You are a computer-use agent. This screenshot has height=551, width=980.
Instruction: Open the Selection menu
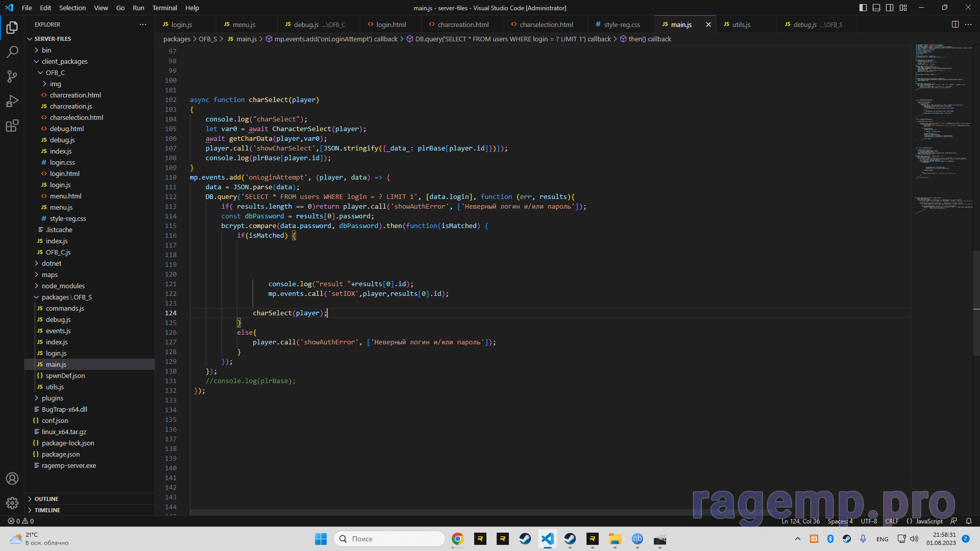[72, 8]
